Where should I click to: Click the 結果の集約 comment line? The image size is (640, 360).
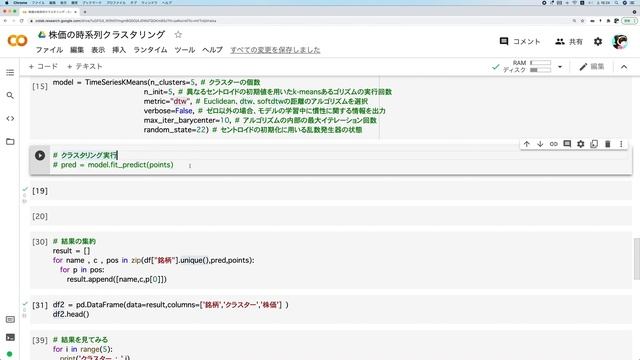tap(74, 241)
